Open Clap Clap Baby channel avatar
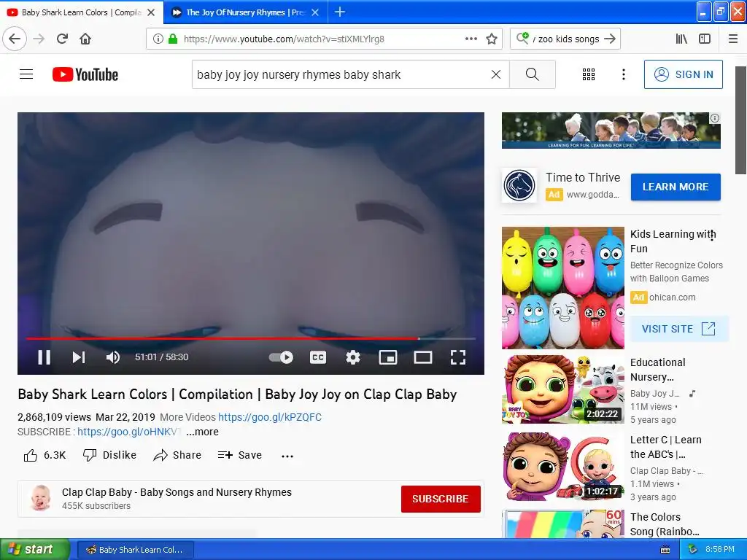747x560 pixels. 41,498
